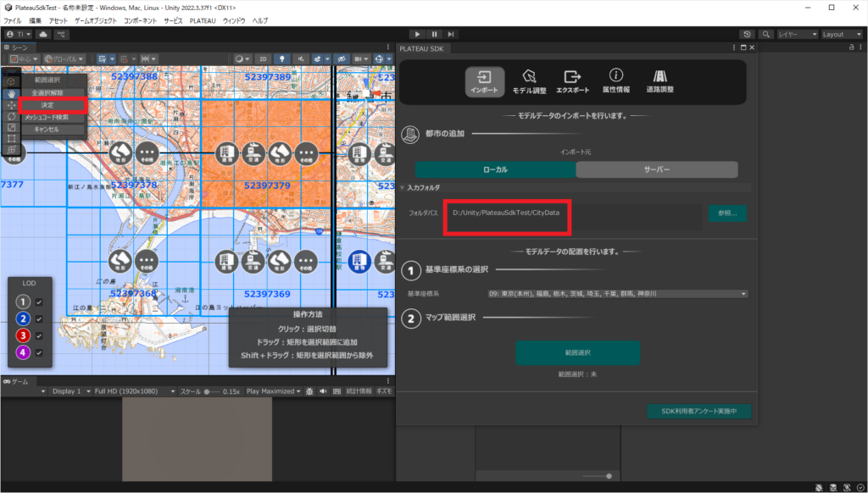Open the Display 1 dropdown
The height and width of the screenshot is (493, 868).
[x=70, y=391]
